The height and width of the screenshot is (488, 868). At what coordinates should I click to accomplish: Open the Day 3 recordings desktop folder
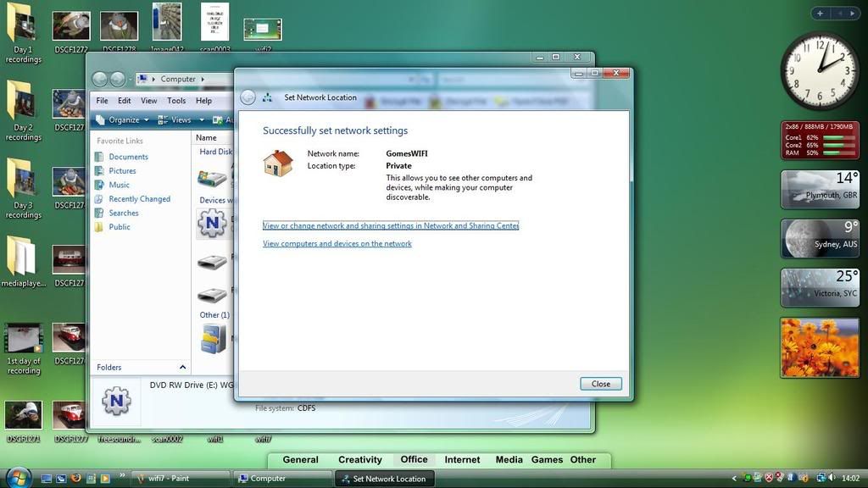pos(23,188)
